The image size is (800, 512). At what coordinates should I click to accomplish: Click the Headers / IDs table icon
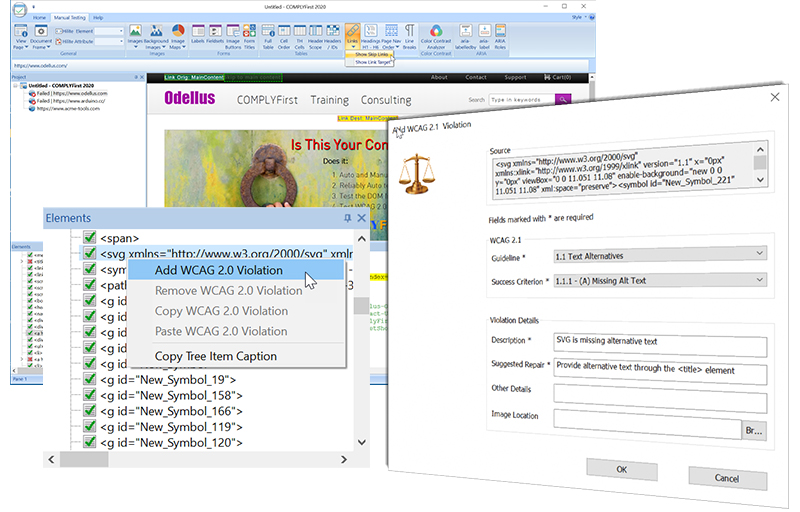[x=333, y=36]
